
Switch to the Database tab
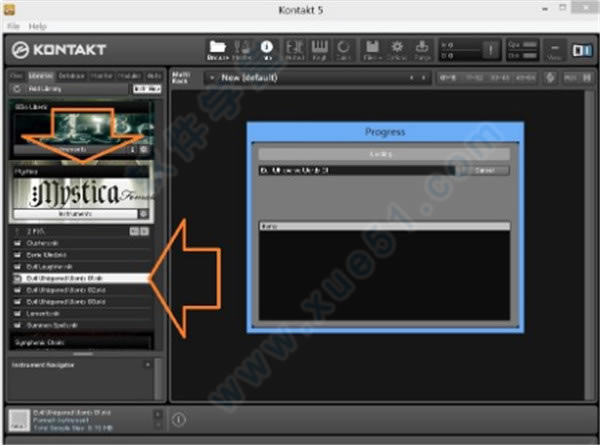(71, 76)
